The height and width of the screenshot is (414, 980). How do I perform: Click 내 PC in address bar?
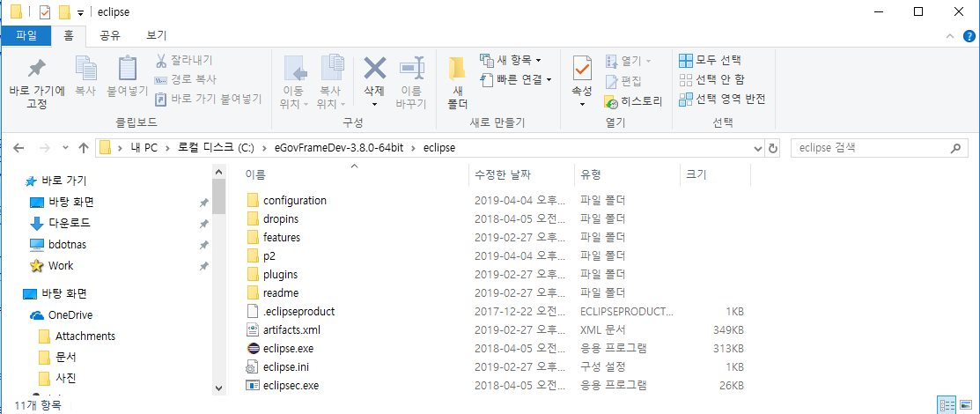click(144, 148)
